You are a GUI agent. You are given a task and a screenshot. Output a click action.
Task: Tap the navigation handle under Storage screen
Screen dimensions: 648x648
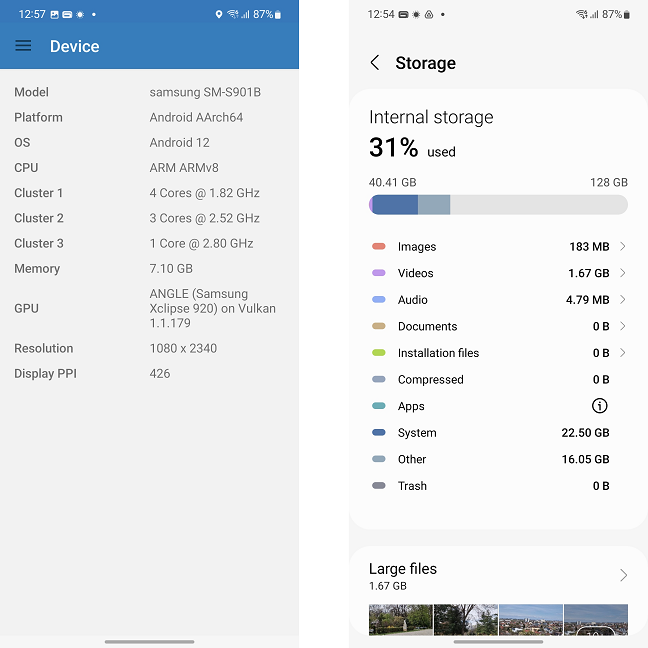click(x=498, y=642)
